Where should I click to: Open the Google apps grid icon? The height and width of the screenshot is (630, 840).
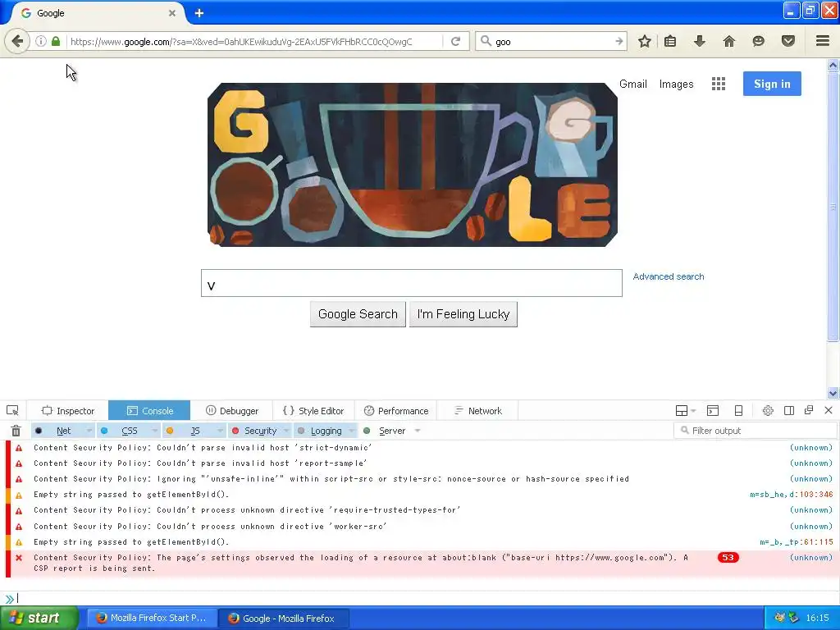tap(719, 84)
